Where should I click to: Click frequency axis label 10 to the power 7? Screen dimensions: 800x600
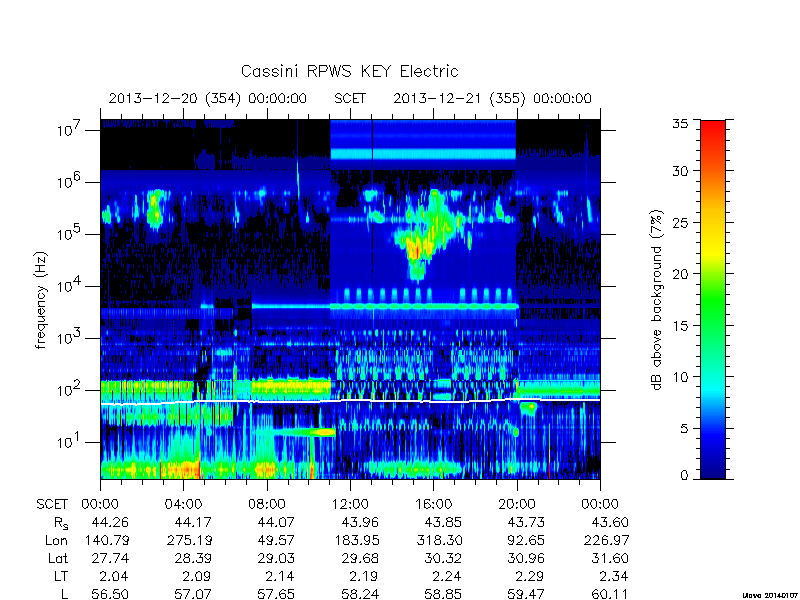(70, 129)
